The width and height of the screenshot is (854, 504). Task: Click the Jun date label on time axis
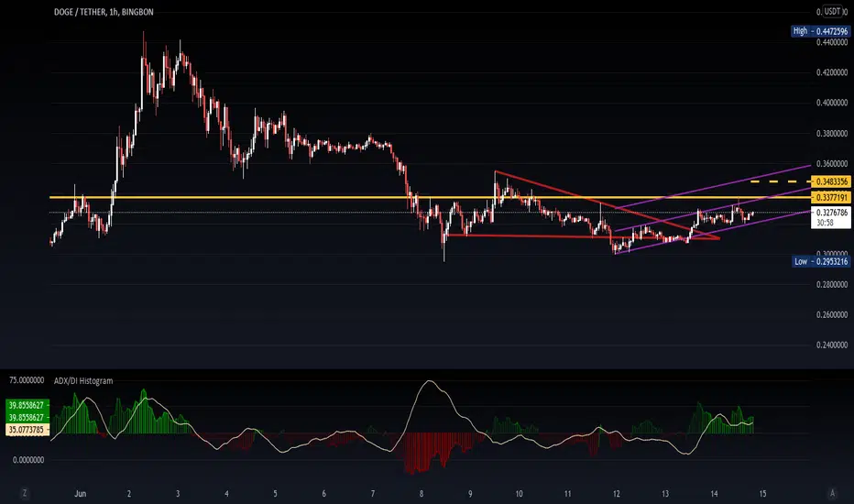coord(80,494)
